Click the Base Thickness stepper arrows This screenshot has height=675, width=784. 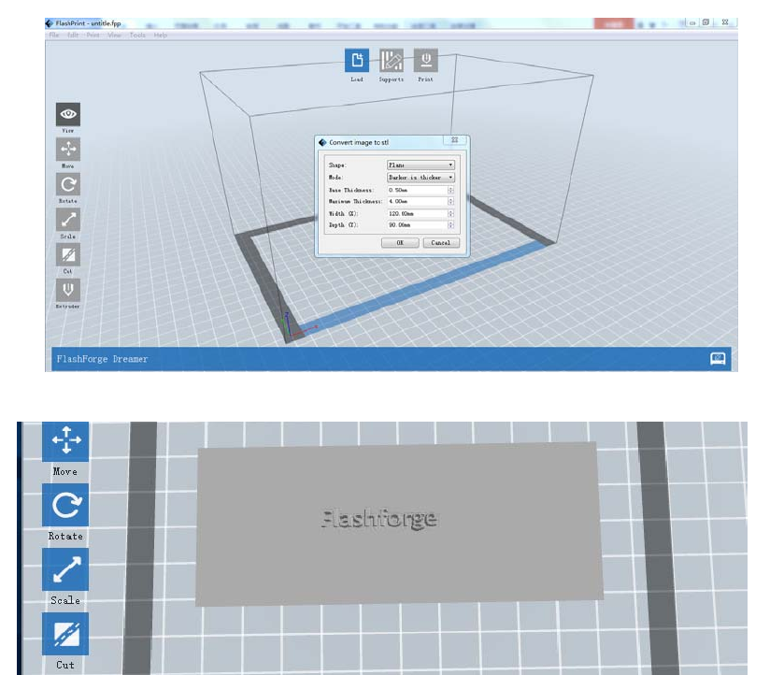click(x=450, y=190)
